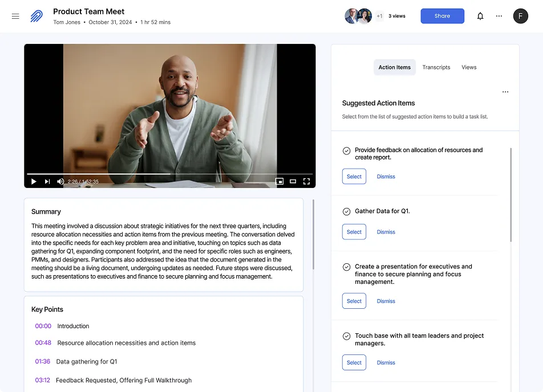
Task: Open Suggested Action Items panel options ellipsis
Action: point(505,92)
